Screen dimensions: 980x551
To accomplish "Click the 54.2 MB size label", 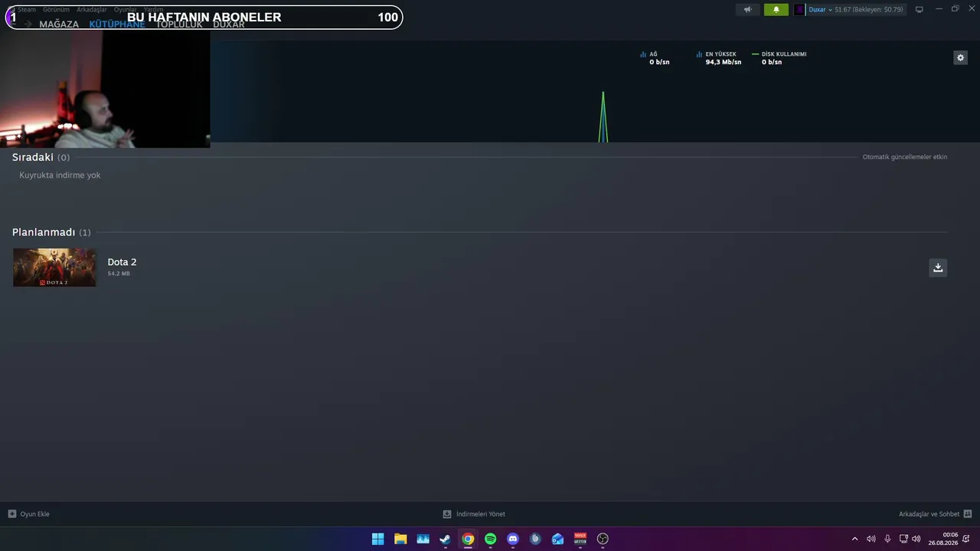I will 119,274.
